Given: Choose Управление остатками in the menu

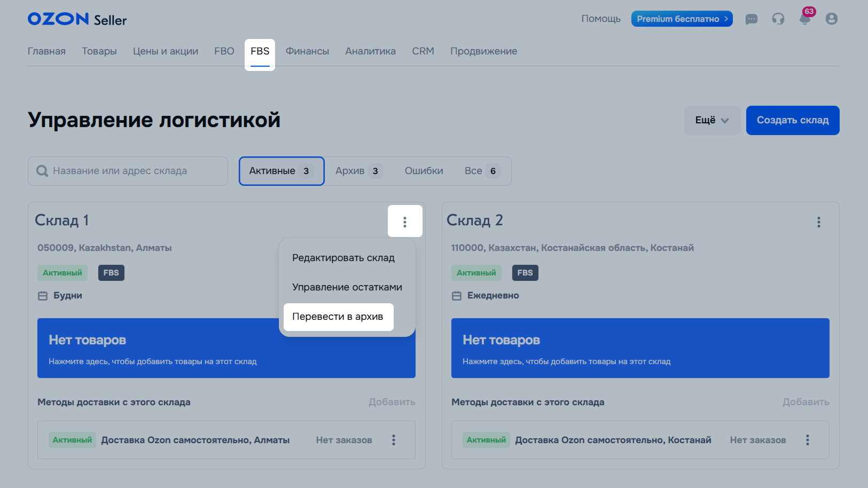Looking at the screenshot, I should [347, 287].
